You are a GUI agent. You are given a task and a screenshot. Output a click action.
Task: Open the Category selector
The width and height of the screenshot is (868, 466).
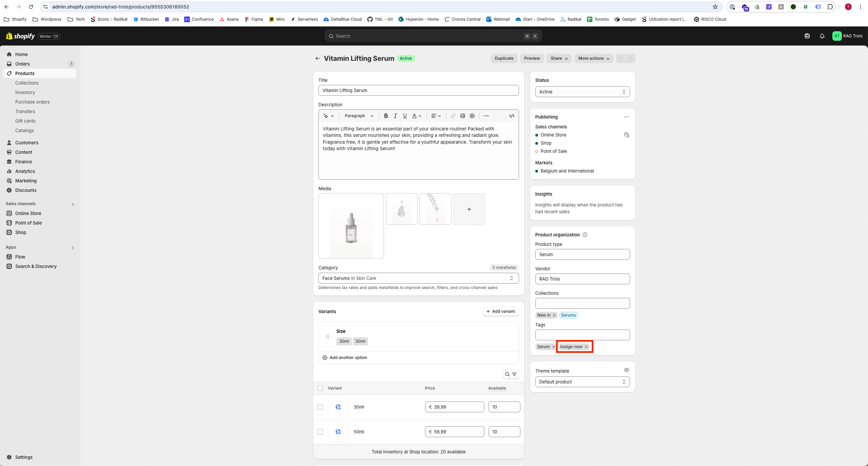pos(418,278)
